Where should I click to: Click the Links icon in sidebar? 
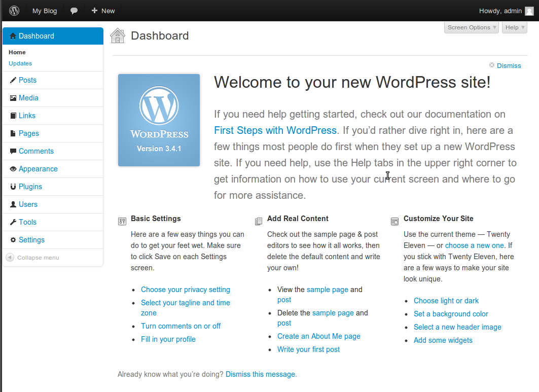13,116
